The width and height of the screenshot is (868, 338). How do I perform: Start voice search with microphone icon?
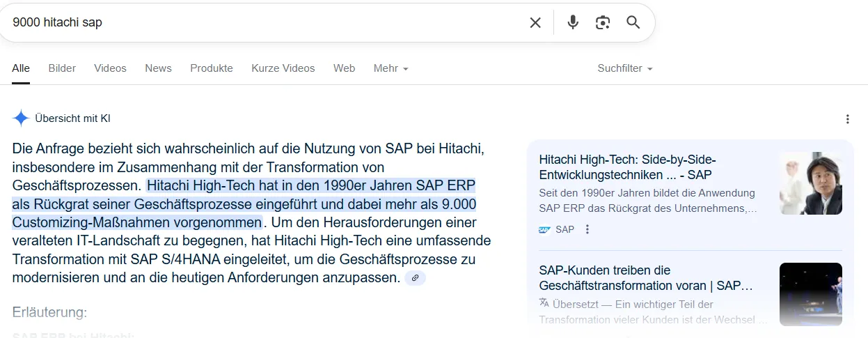[x=573, y=22]
